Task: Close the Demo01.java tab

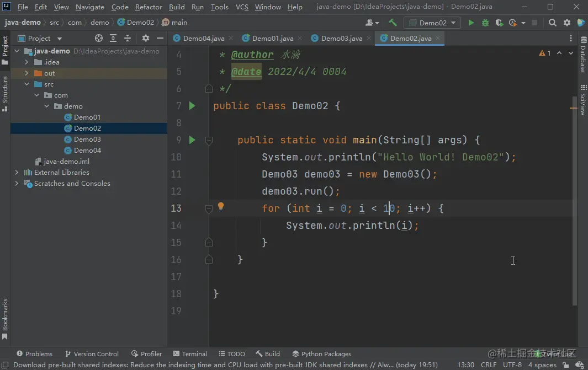Action: coord(300,38)
